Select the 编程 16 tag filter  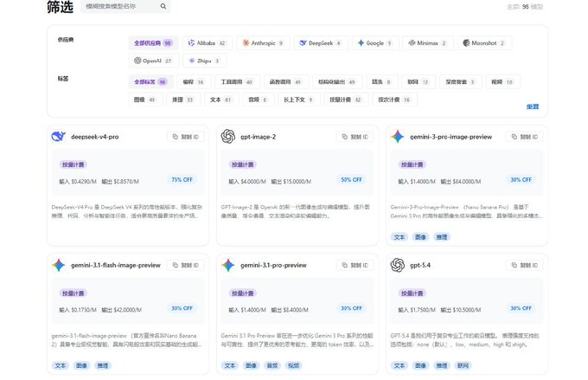(x=194, y=82)
